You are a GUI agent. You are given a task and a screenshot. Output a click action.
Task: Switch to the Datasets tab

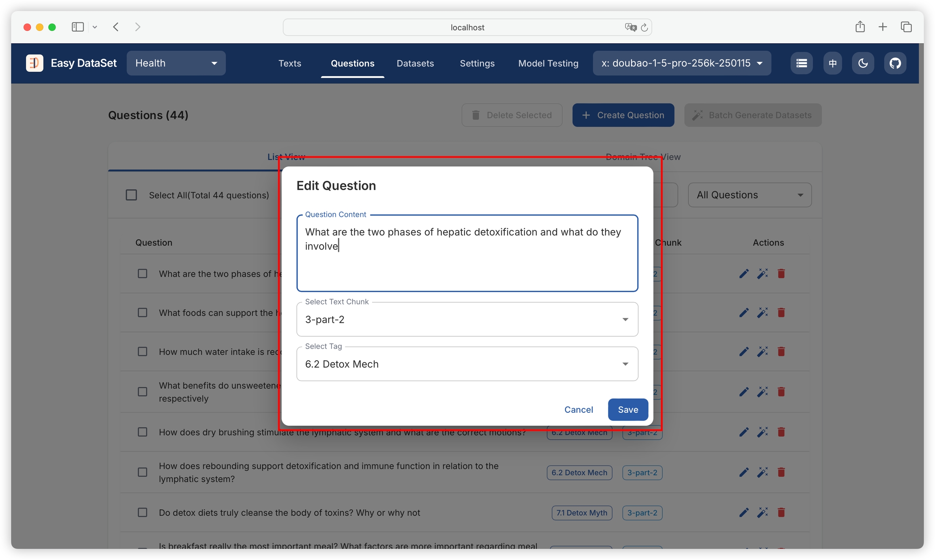click(x=415, y=63)
